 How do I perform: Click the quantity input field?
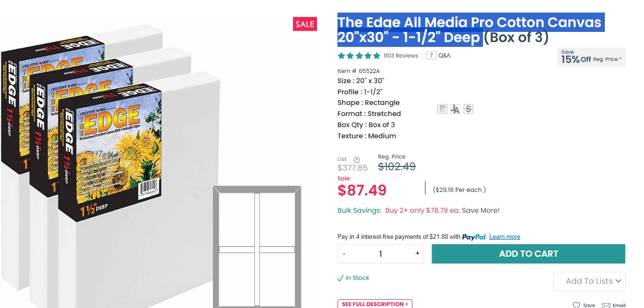tap(381, 254)
